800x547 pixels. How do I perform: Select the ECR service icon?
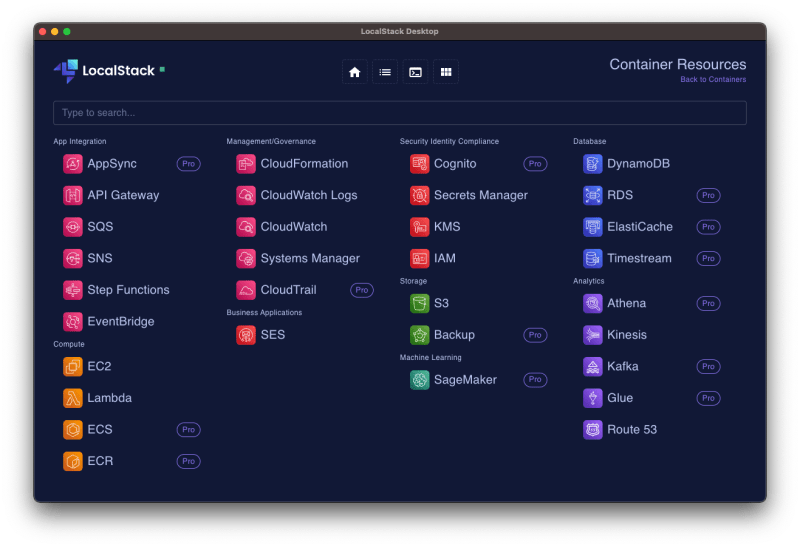(73, 461)
